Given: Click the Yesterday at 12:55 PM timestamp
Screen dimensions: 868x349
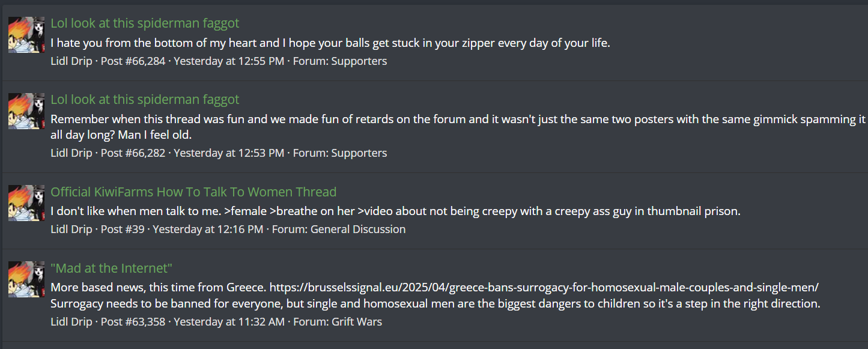Looking at the screenshot, I should tap(229, 61).
